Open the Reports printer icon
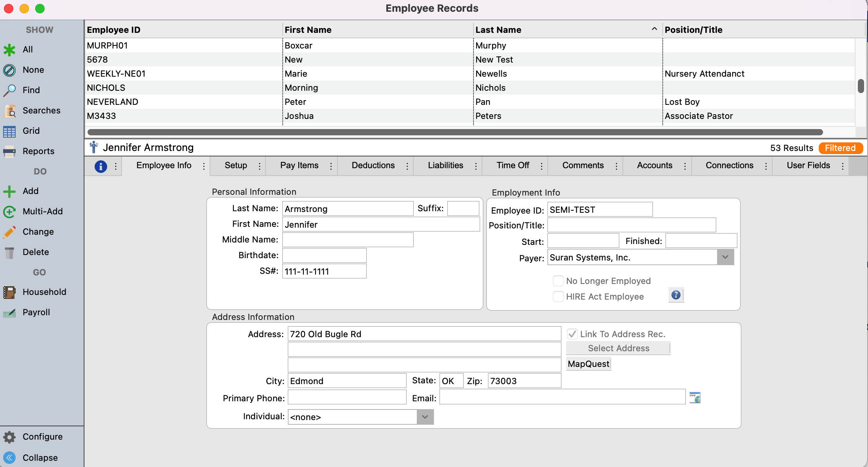Viewport: 868px width, 467px height. 9,151
